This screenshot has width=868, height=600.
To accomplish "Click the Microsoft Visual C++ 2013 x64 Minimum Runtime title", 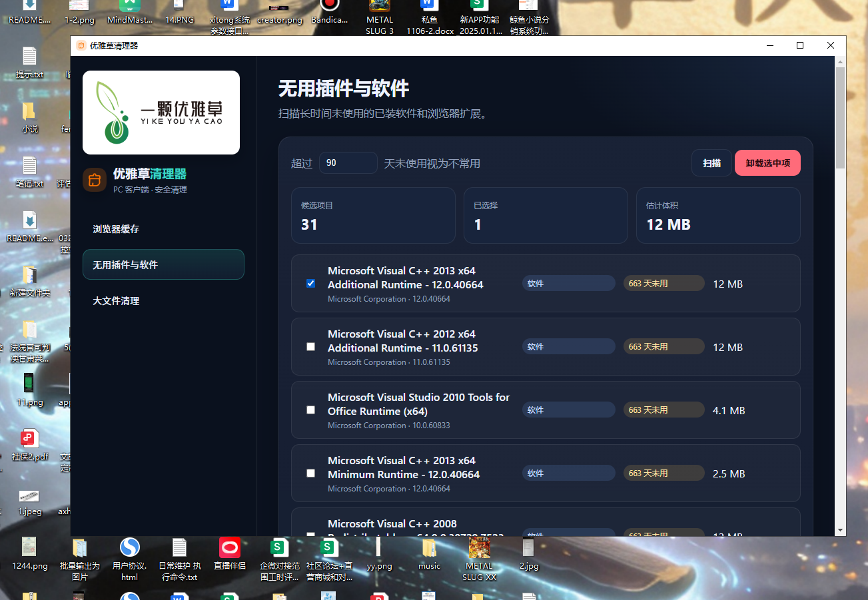I will click(404, 467).
